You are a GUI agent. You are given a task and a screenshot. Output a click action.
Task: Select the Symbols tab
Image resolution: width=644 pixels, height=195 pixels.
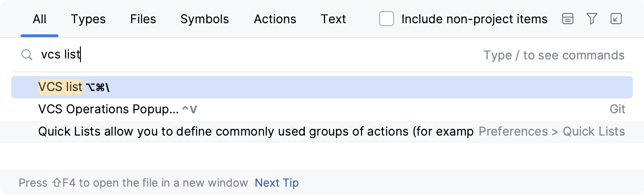click(204, 19)
